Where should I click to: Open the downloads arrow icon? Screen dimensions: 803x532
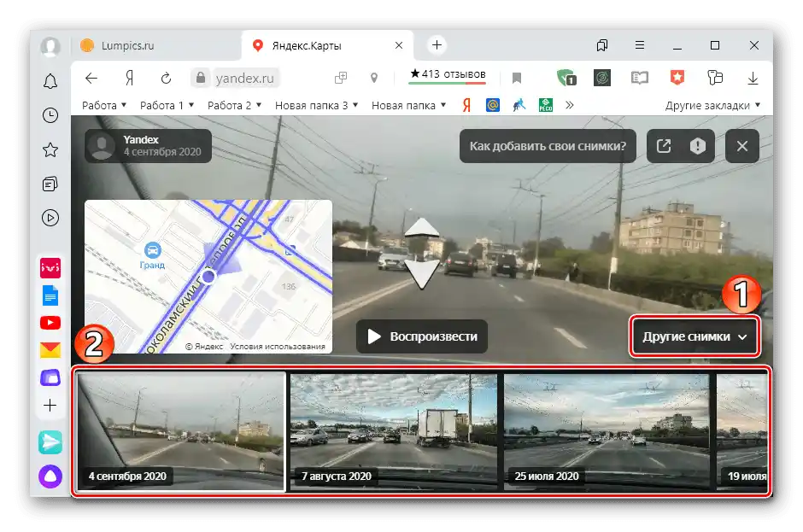coord(753,78)
